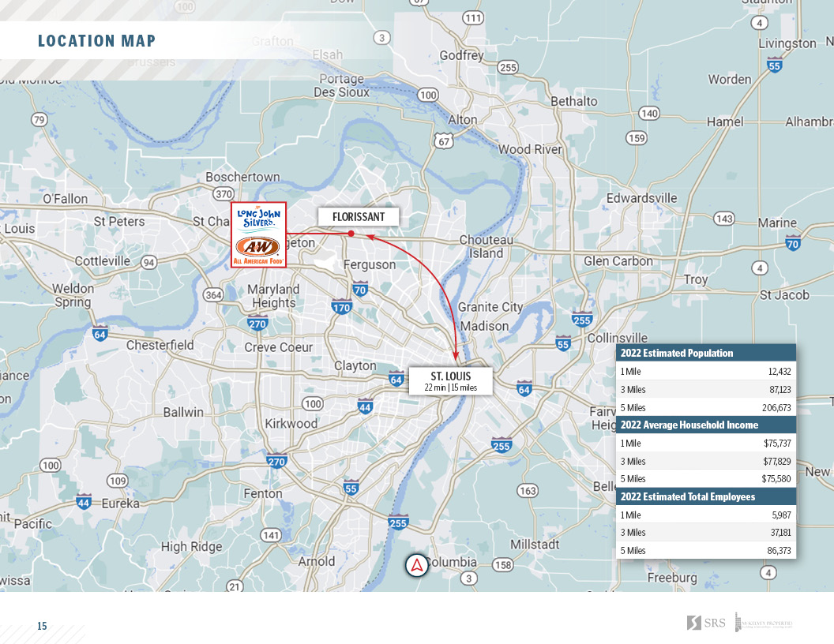The width and height of the screenshot is (834, 644).
Task: Click the SRS logo in footer
Action: click(x=706, y=622)
